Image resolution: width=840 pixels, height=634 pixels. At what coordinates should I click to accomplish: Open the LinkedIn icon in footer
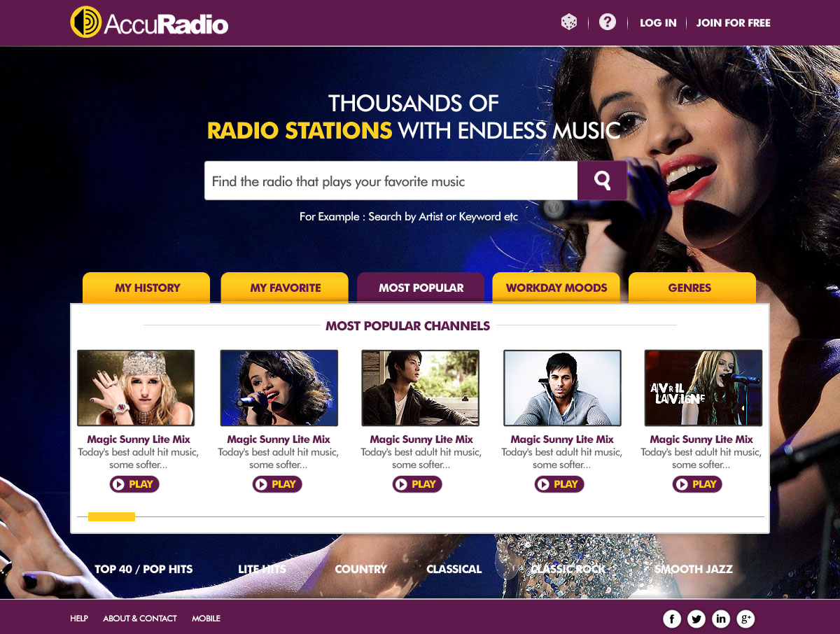(721, 619)
